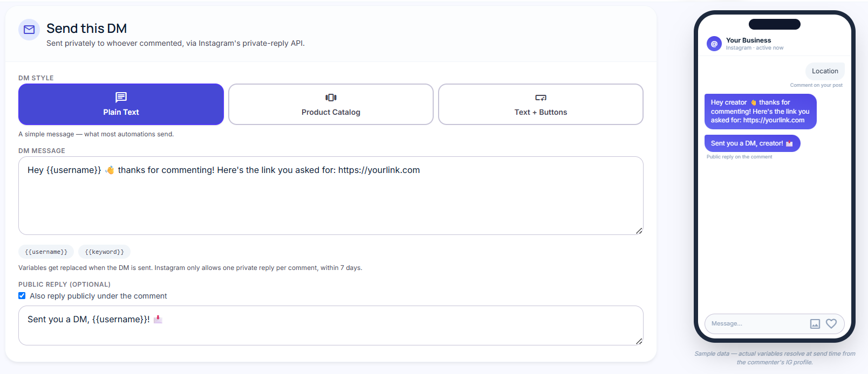Uncheck Also reply publicly under the comment

pyautogui.click(x=22, y=296)
